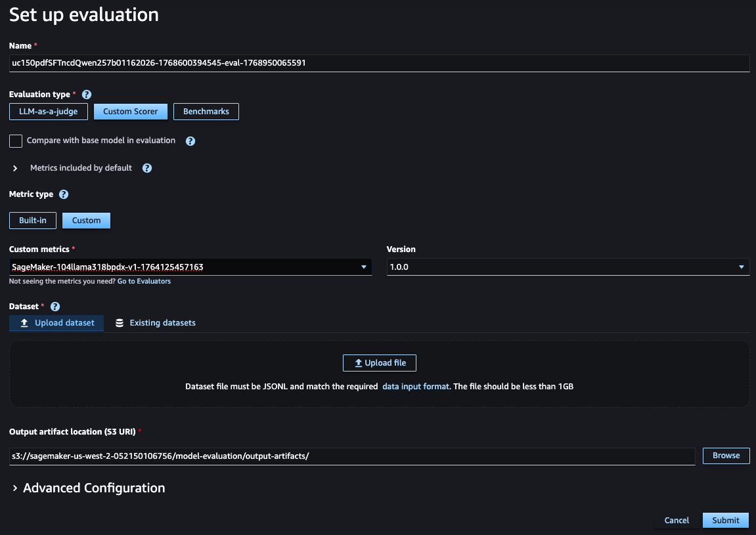Select Benchmarks evaluation type
Screen dimensions: 756x535
206,112
